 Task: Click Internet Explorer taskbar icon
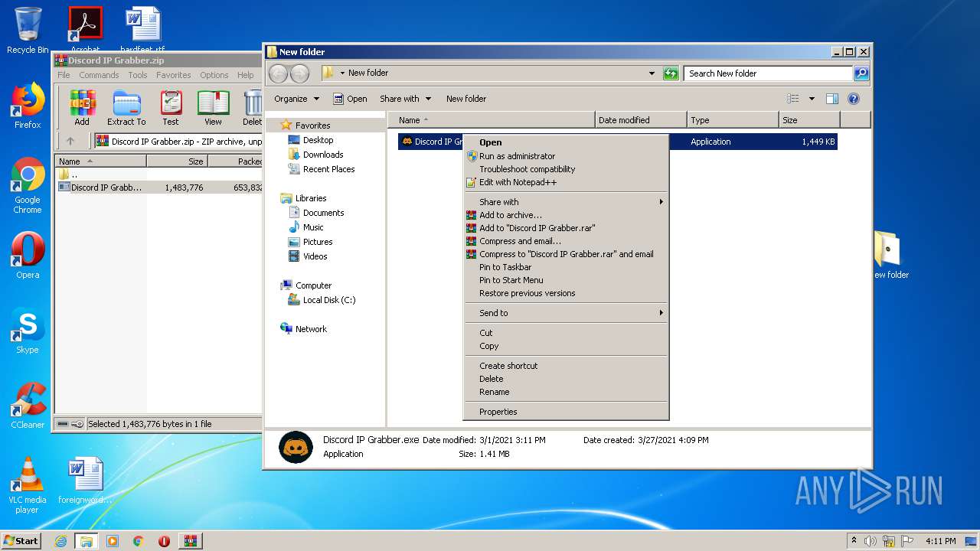point(60,541)
